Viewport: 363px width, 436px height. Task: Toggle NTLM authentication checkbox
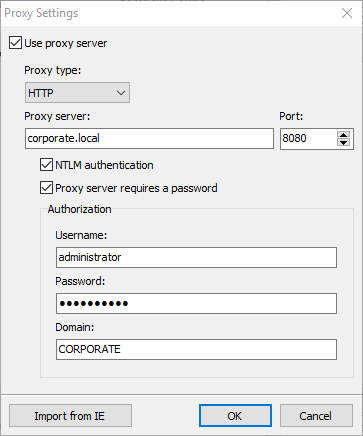tap(46, 165)
